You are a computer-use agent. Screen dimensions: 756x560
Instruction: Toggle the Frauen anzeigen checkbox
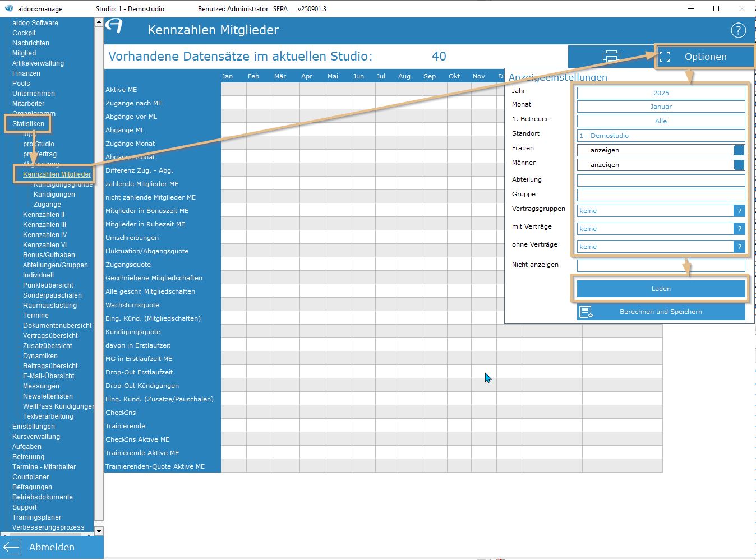click(739, 150)
